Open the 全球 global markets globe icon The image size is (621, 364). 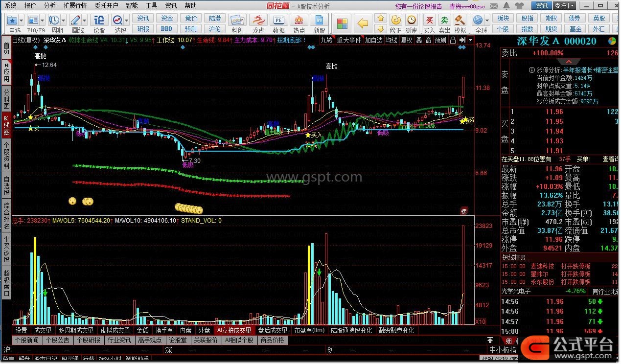click(x=478, y=21)
